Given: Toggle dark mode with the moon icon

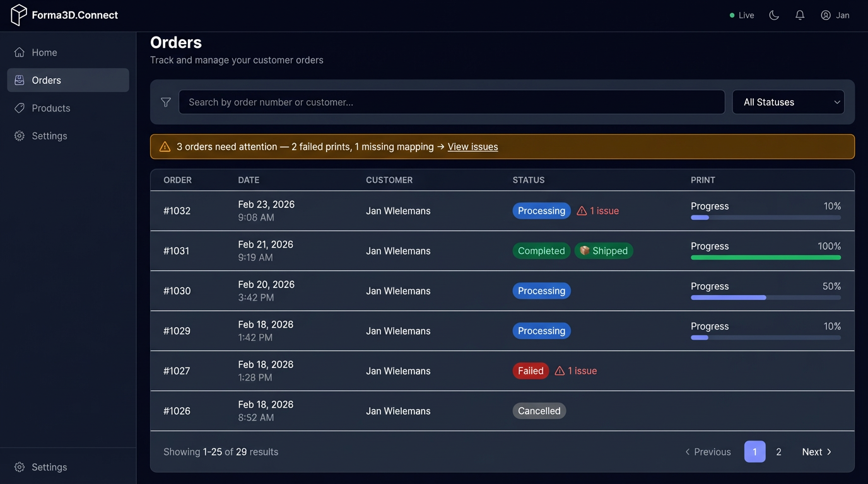Looking at the screenshot, I should coord(773,14).
